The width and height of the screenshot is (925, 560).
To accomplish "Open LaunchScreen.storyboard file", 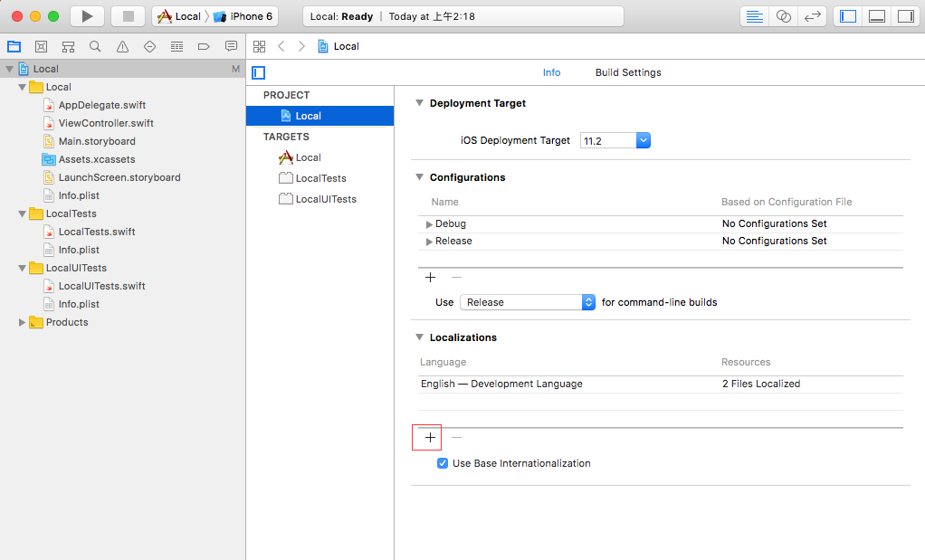I will tap(119, 177).
